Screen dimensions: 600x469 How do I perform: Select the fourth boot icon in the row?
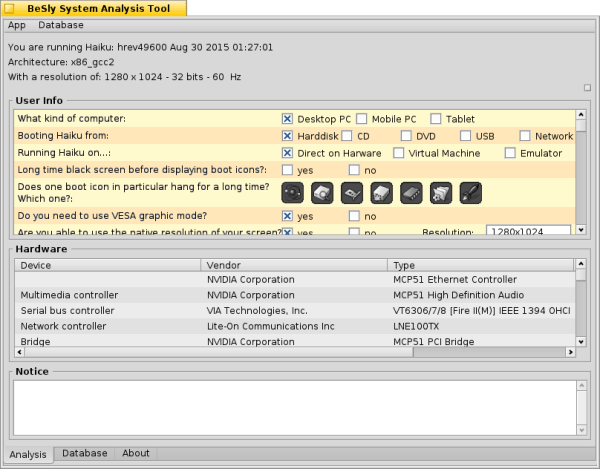coord(382,193)
